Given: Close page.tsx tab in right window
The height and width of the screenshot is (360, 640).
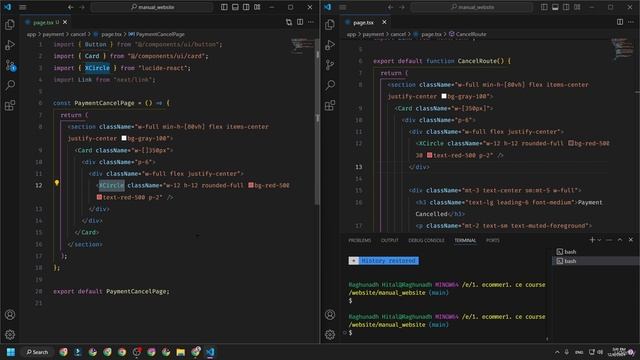Looking at the screenshot, I should click(x=384, y=22).
